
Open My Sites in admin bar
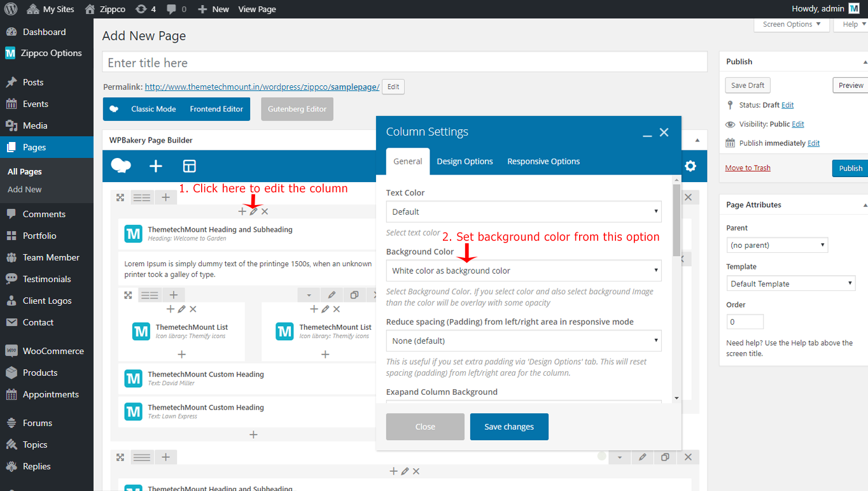(x=50, y=9)
